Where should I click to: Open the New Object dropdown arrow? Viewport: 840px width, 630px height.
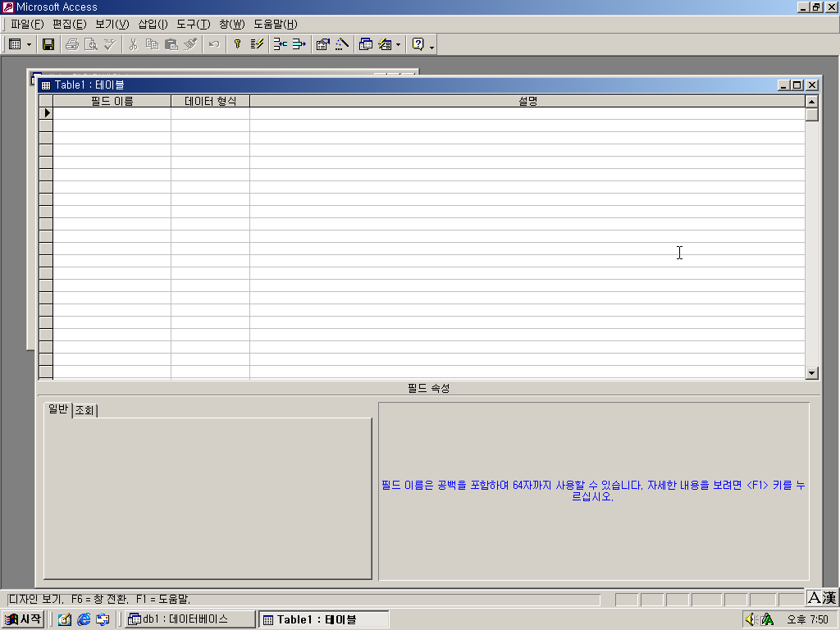[398, 44]
